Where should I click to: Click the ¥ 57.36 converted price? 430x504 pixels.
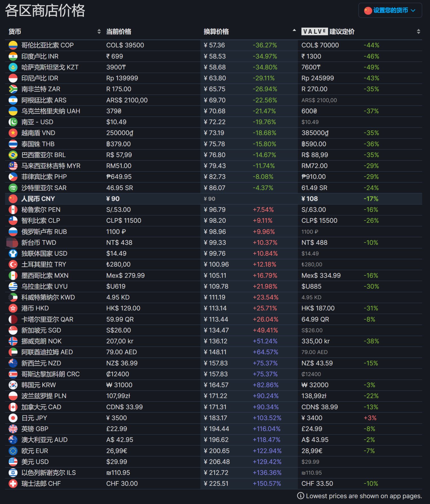tap(214, 45)
